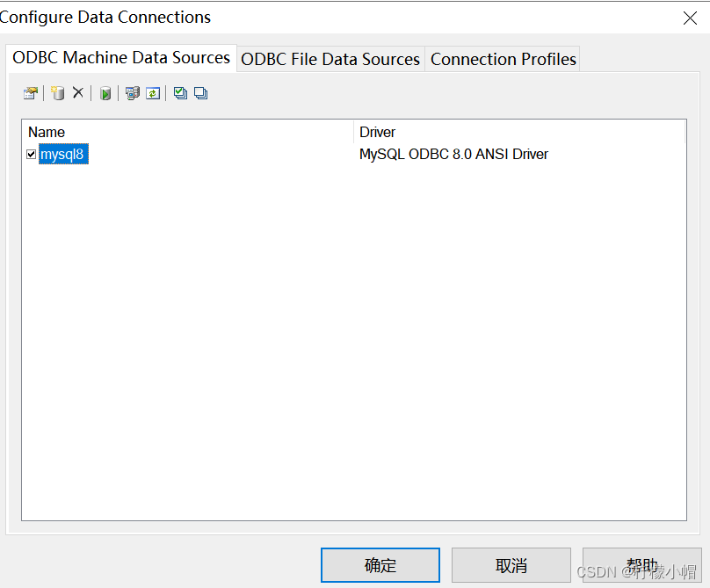Cancel with the 取消 button

[x=511, y=565]
